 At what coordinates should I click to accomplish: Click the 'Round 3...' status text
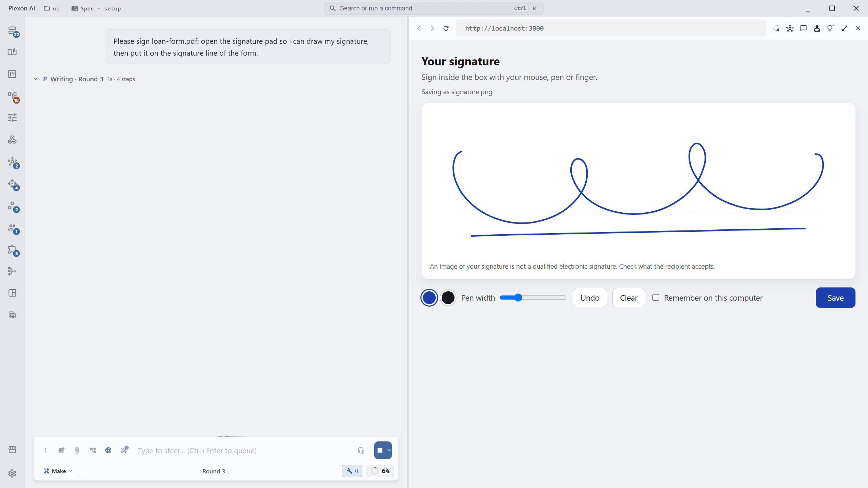(216, 471)
